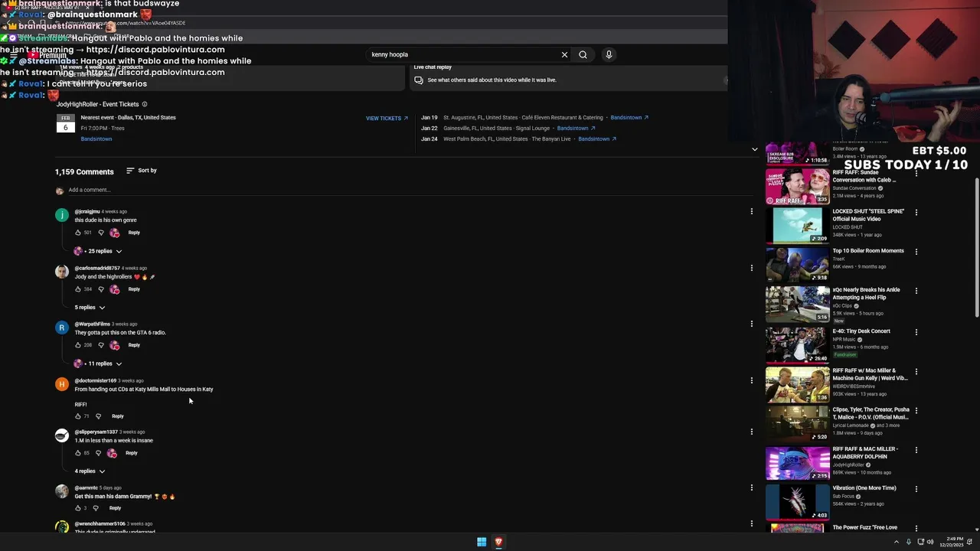
Task: Click the magnifier search icon
Action: [583, 54]
